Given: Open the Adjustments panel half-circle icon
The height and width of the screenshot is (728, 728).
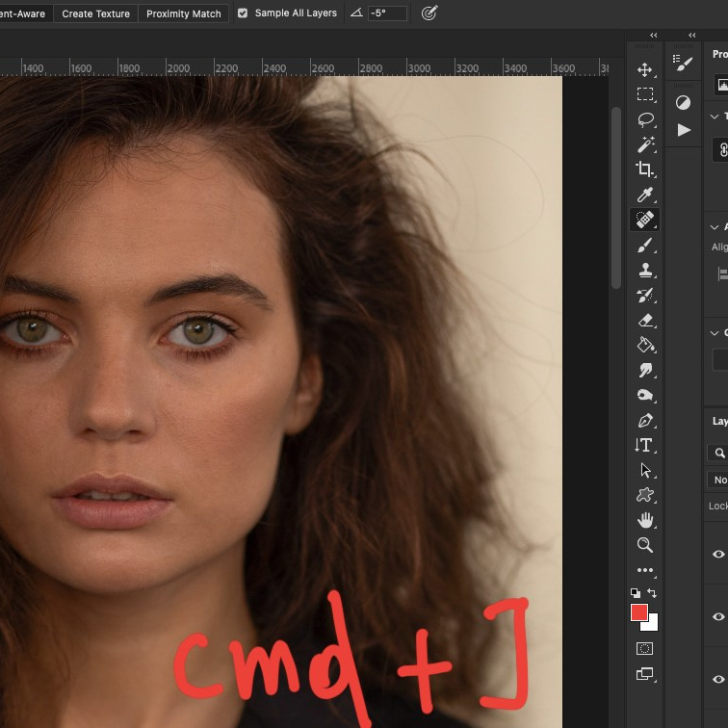Looking at the screenshot, I should click(683, 103).
